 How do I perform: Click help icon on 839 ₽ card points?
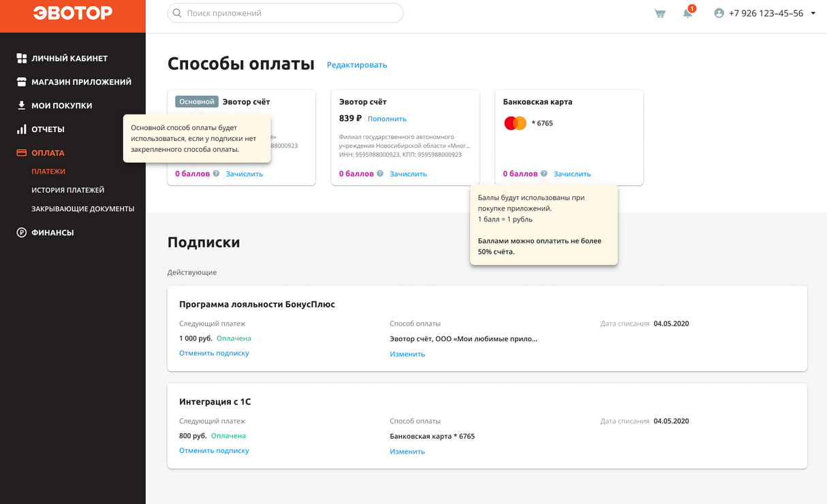click(380, 174)
